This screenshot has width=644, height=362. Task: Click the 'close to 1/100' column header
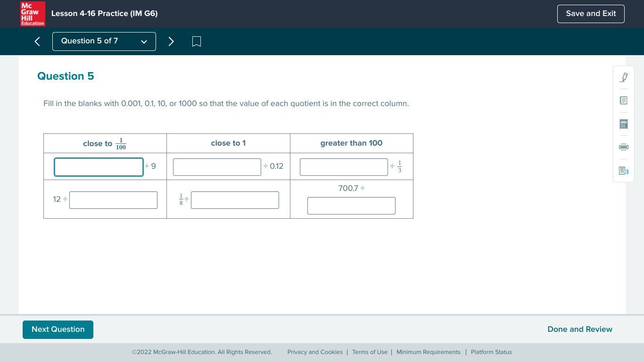pyautogui.click(x=105, y=144)
